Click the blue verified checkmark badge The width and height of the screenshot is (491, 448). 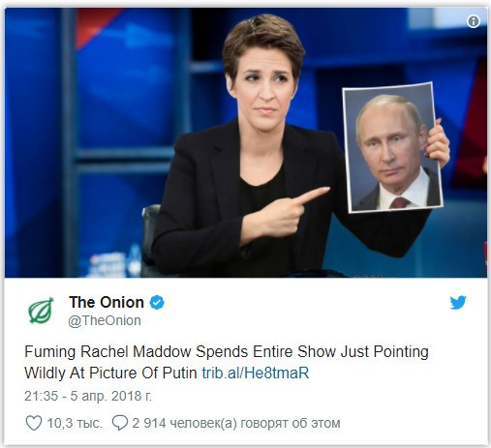pyautogui.click(x=157, y=303)
